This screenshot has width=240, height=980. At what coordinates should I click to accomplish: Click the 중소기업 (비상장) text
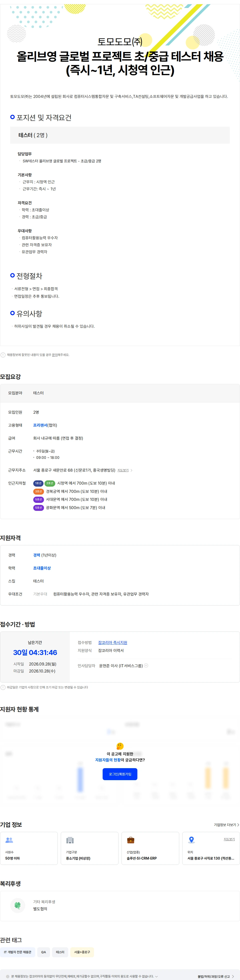click(78, 858)
